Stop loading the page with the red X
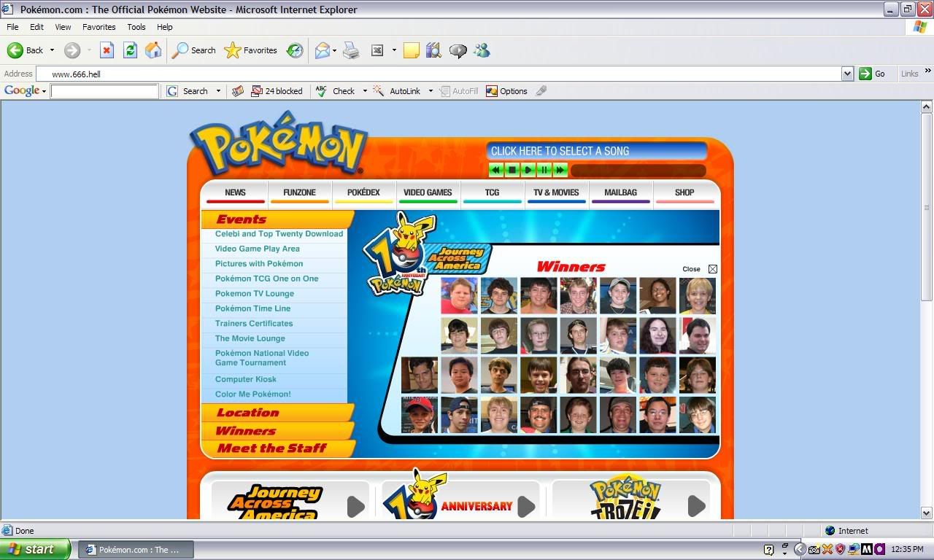The width and height of the screenshot is (934, 560). click(x=107, y=50)
